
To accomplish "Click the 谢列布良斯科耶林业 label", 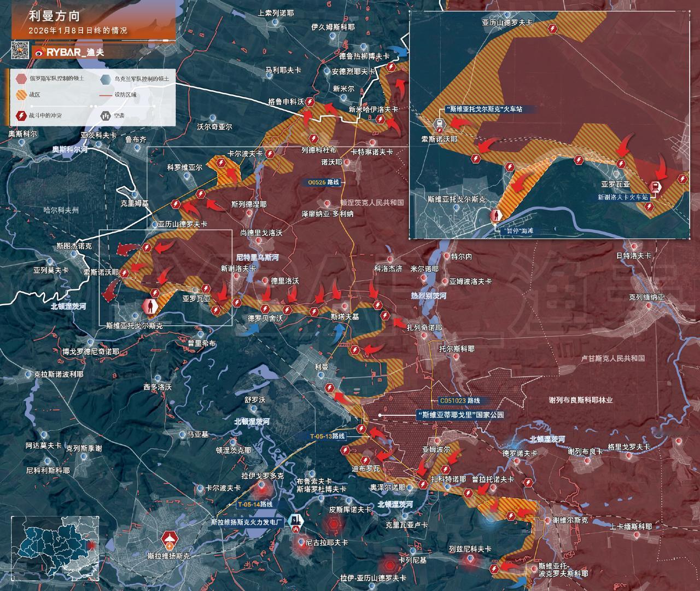I will (x=581, y=399).
